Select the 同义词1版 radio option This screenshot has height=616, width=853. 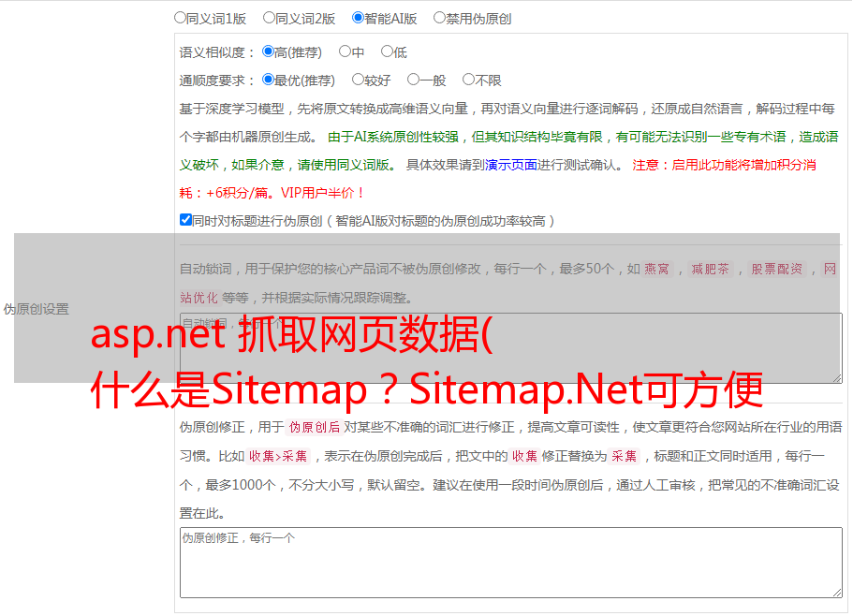pyautogui.click(x=180, y=18)
